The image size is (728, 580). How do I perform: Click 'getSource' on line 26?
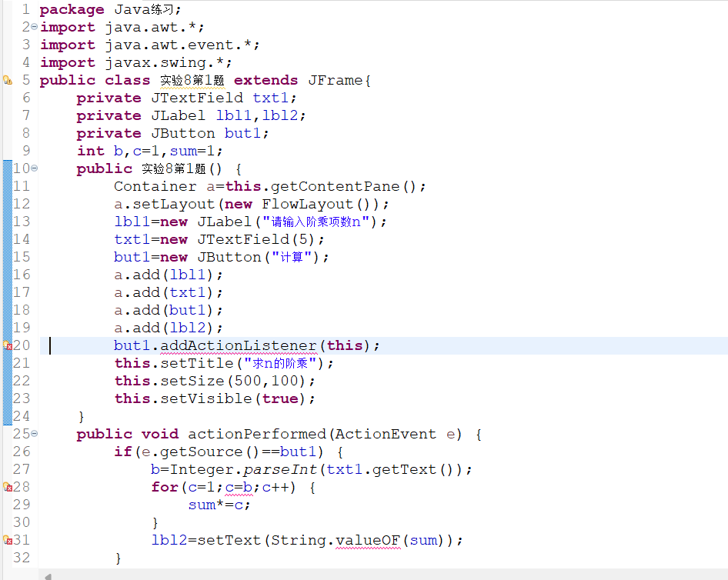coord(202,452)
